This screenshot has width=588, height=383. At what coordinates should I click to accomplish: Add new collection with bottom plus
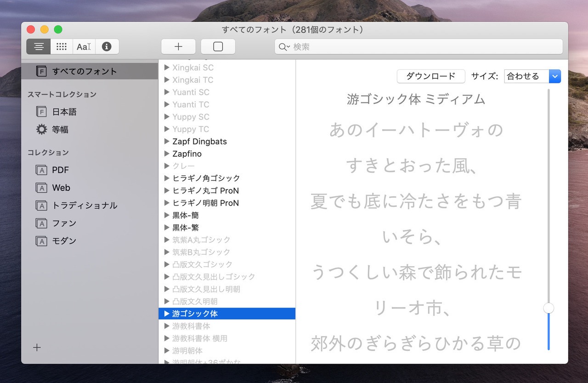point(37,348)
